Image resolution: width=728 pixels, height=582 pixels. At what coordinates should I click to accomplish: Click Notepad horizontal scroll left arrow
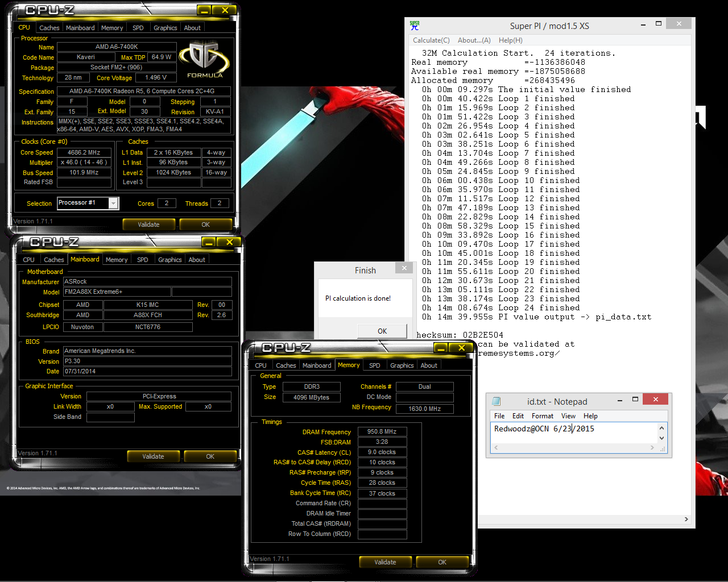coord(496,448)
